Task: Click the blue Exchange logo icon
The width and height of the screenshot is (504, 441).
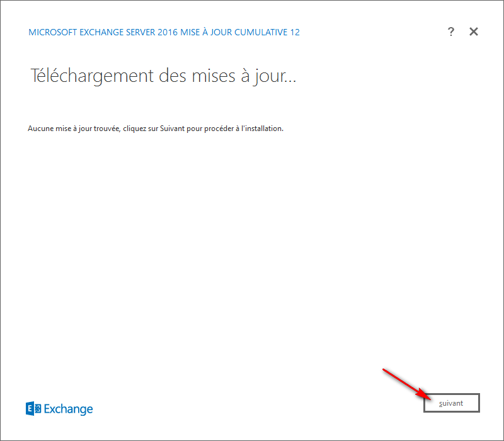Action: click(x=33, y=409)
